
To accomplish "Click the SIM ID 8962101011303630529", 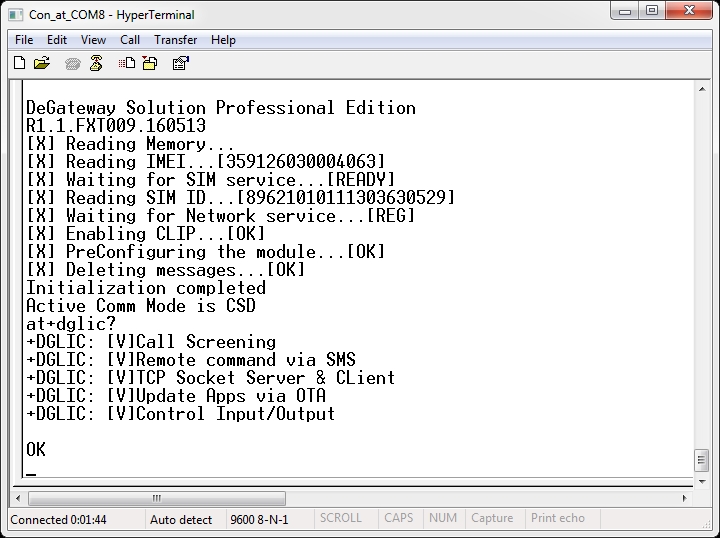I will (x=346, y=197).
